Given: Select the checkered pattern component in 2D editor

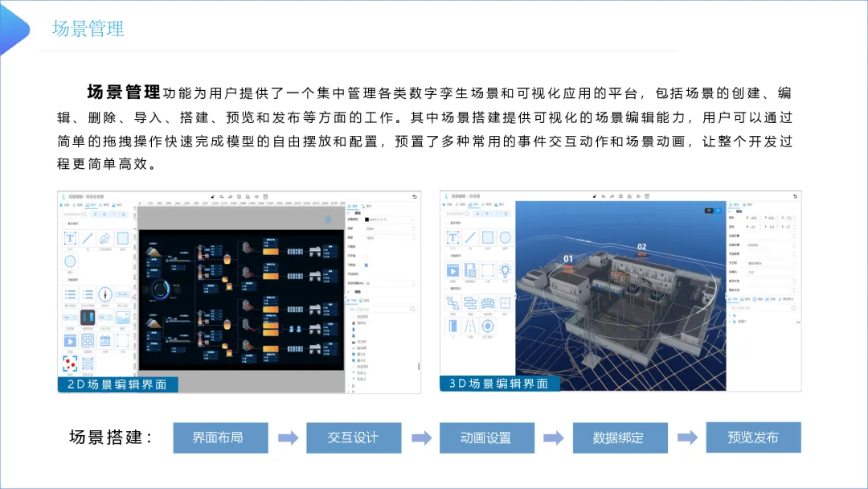Looking at the screenshot, I should pyautogui.click(x=88, y=364).
